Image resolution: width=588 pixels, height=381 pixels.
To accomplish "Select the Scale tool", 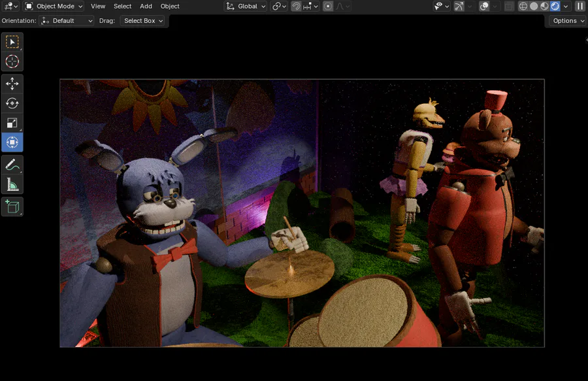I will click(x=12, y=123).
